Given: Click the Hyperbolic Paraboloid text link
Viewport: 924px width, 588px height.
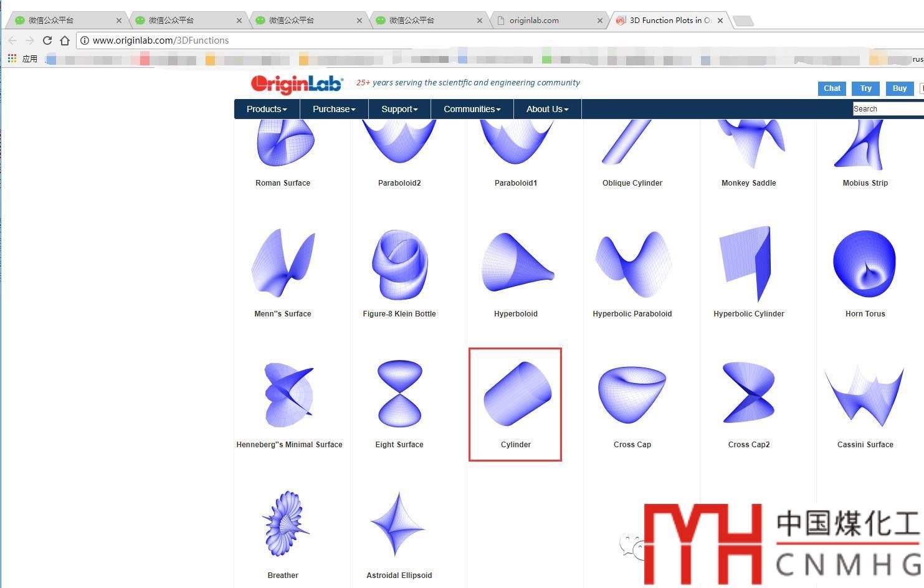Looking at the screenshot, I should pos(632,314).
